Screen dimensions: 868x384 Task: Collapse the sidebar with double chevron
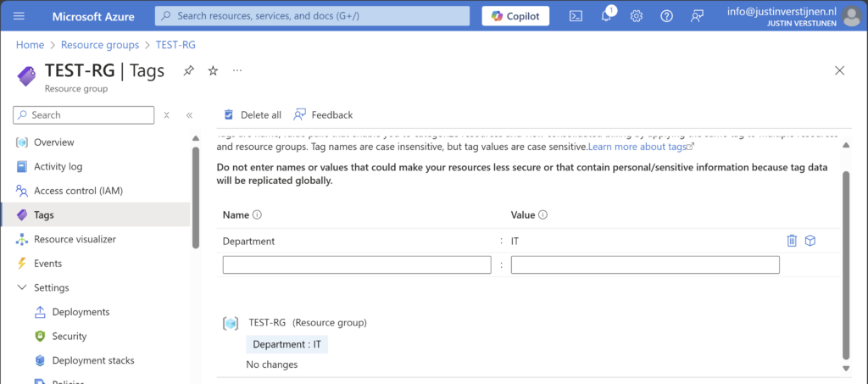click(x=189, y=115)
